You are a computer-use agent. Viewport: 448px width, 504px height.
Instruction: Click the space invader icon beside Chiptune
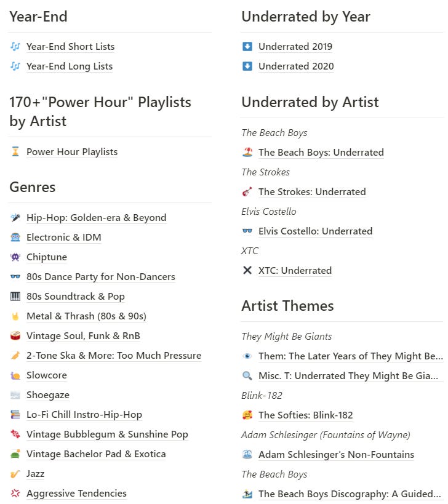tap(15, 257)
